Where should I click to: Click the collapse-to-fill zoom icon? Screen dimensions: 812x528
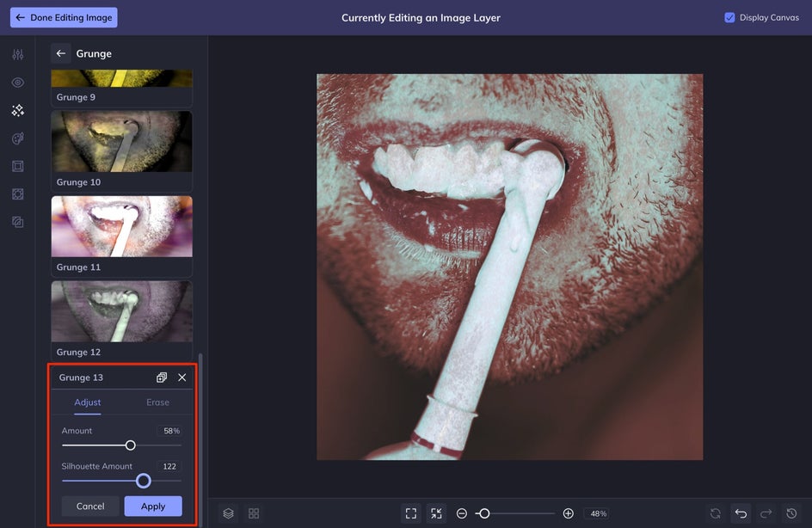437,513
